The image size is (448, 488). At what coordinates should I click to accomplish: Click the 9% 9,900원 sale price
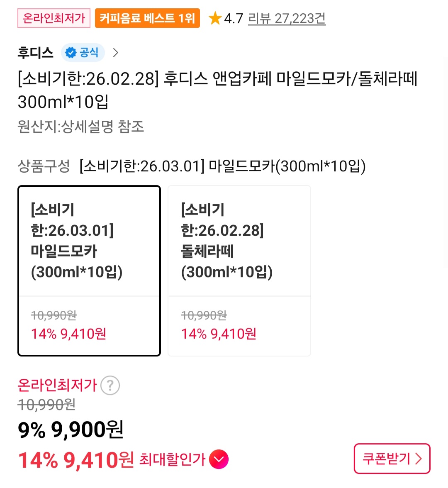pos(71,429)
